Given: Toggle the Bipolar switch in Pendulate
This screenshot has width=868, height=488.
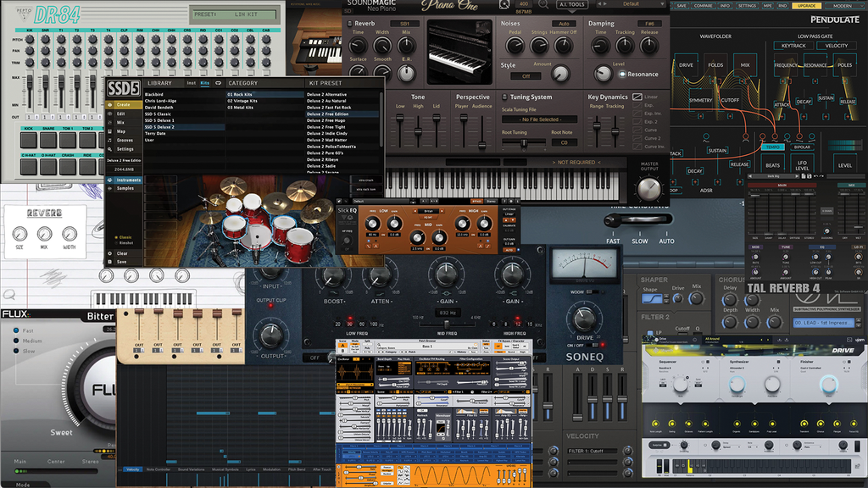Looking at the screenshot, I should point(802,145).
